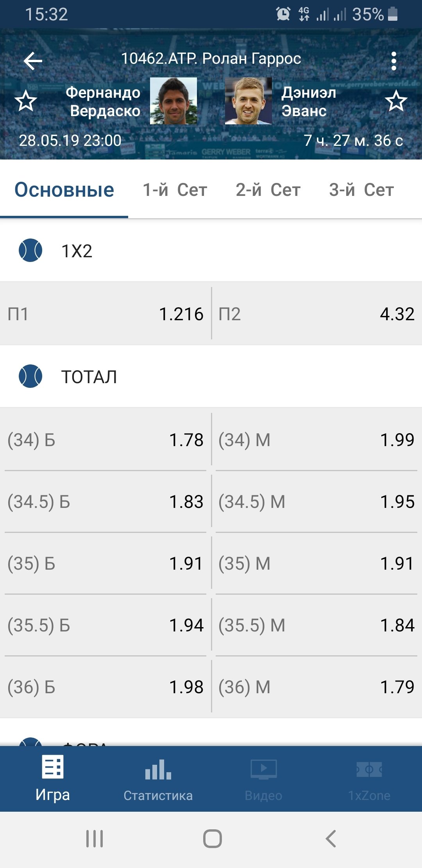Tap Android recent apps navigation icon
The height and width of the screenshot is (868, 422).
[x=95, y=839]
